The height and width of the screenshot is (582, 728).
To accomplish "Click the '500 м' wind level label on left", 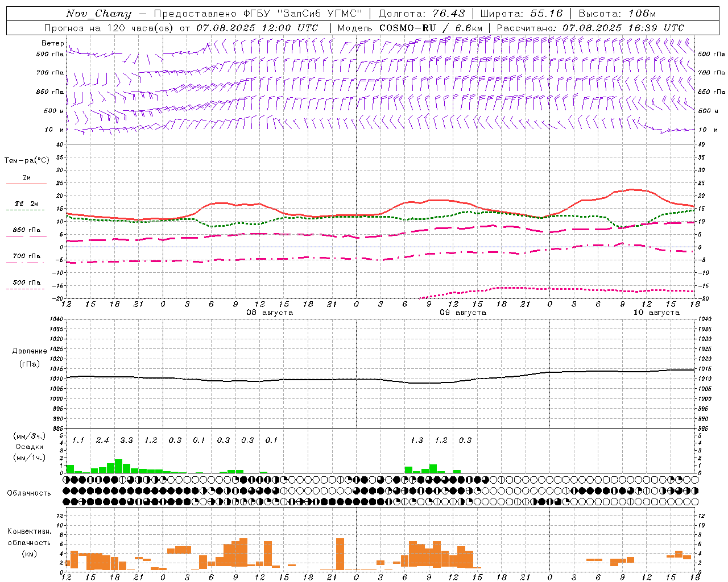I will point(54,111).
